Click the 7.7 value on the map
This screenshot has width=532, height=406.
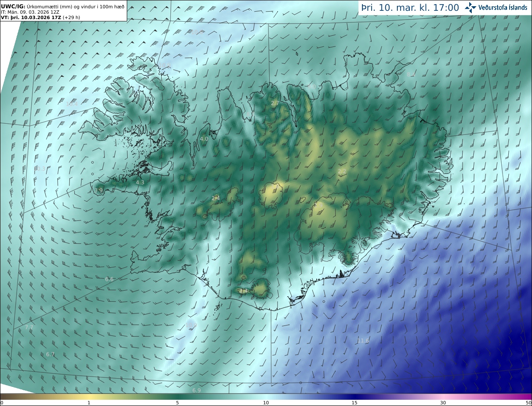29,328
